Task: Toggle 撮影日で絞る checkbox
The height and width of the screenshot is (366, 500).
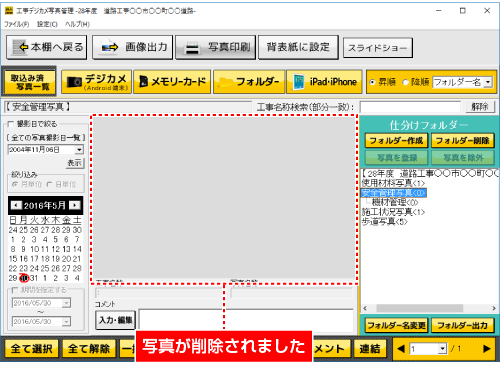Action: 11,124
